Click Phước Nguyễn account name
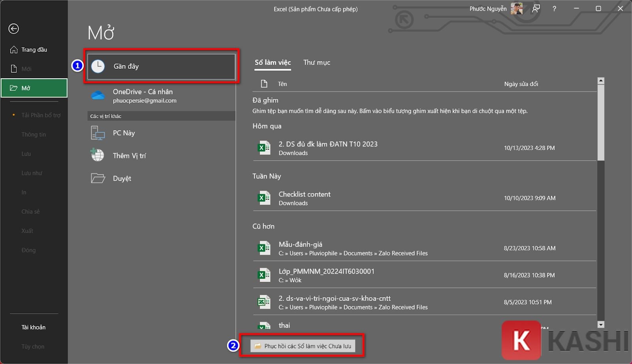 (x=488, y=9)
